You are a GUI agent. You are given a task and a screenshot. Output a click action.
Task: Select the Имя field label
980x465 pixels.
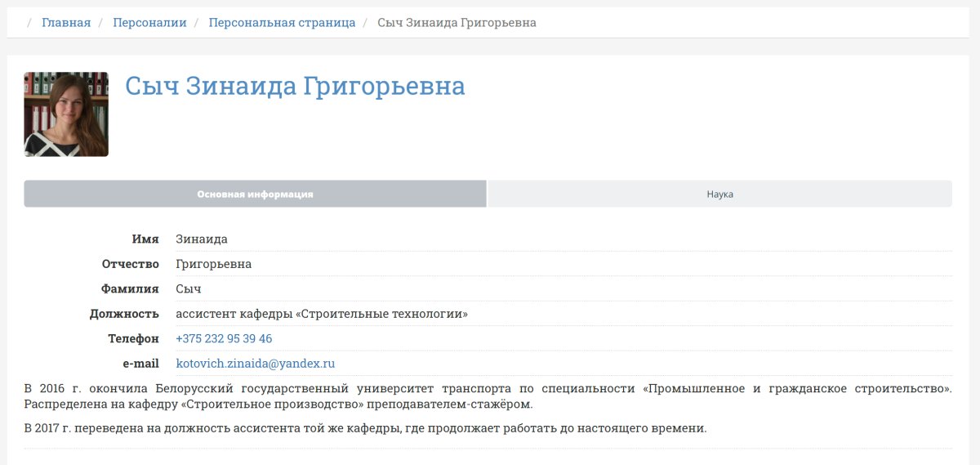[x=145, y=239]
